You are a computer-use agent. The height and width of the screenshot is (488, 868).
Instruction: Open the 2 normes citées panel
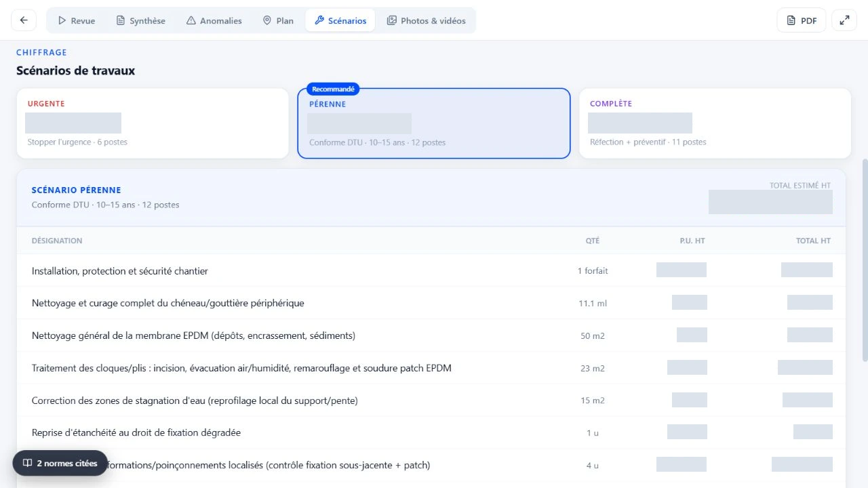(x=60, y=464)
